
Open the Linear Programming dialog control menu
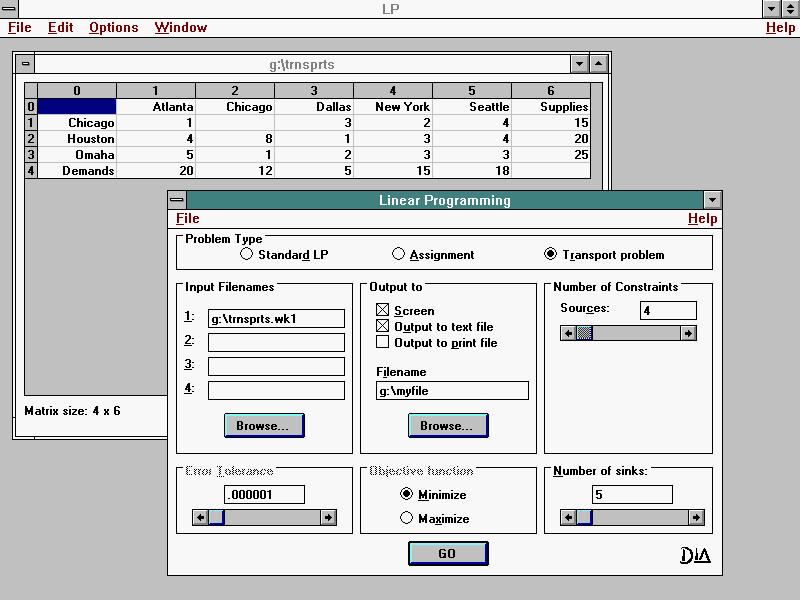[x=177, y=200]
